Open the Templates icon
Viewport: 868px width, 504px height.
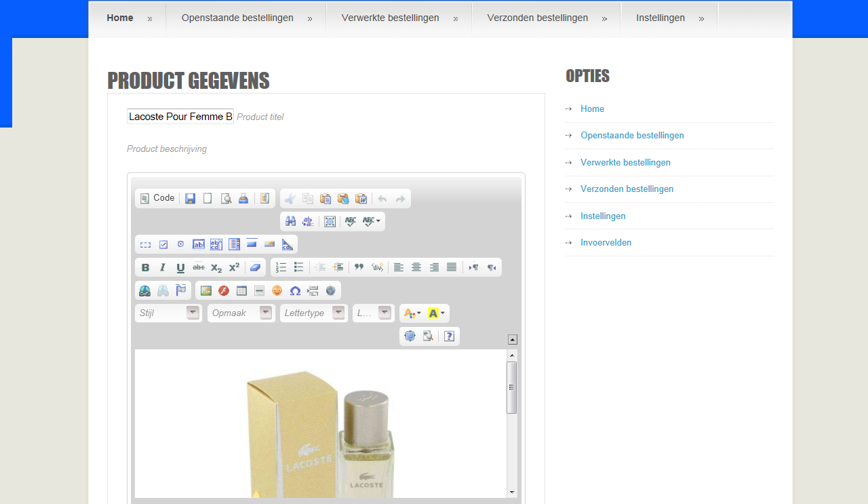tap(265, 198)
